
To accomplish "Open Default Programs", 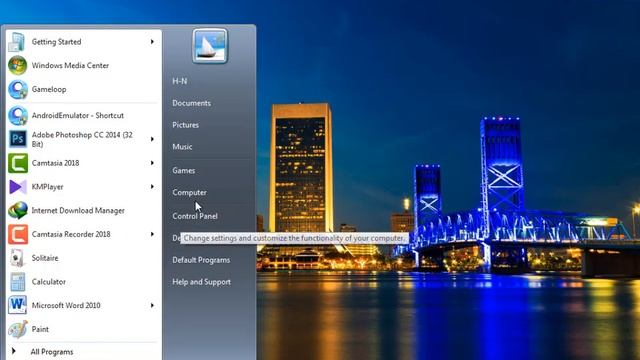I will click(201, 260).
